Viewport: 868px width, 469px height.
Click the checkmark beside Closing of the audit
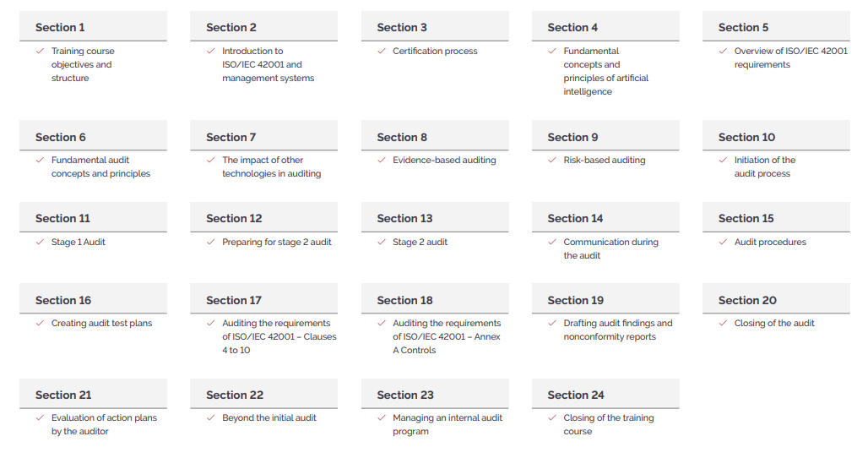click(723, 323)
